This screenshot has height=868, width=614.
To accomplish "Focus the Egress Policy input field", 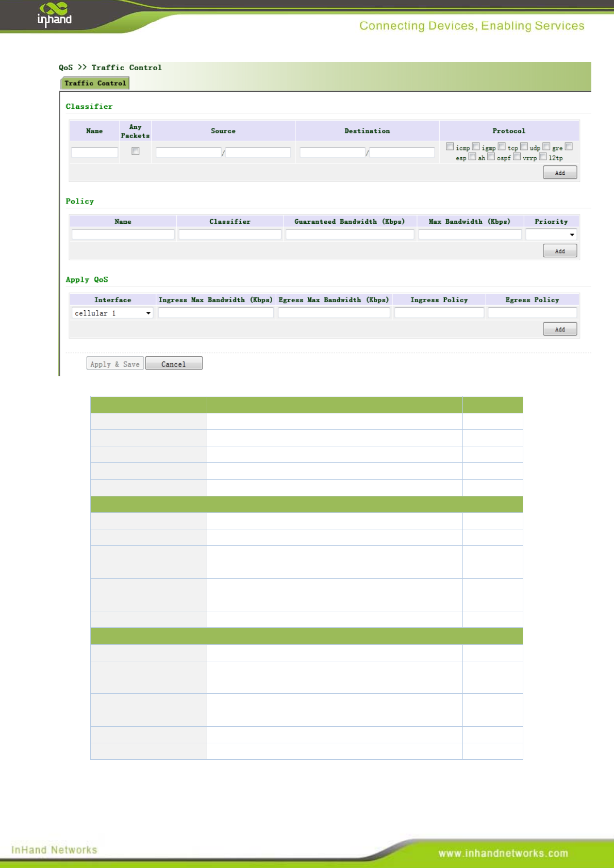I will point(533,313).
